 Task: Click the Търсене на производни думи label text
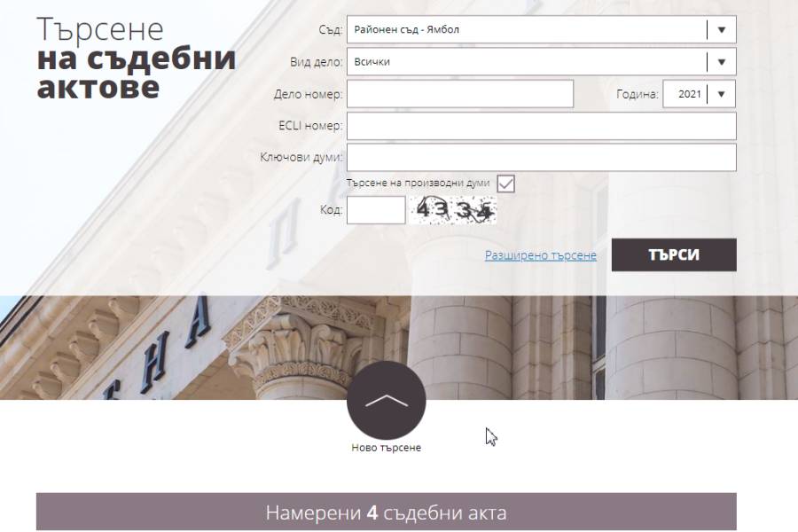pyautogui.click(x=418, y=183)
